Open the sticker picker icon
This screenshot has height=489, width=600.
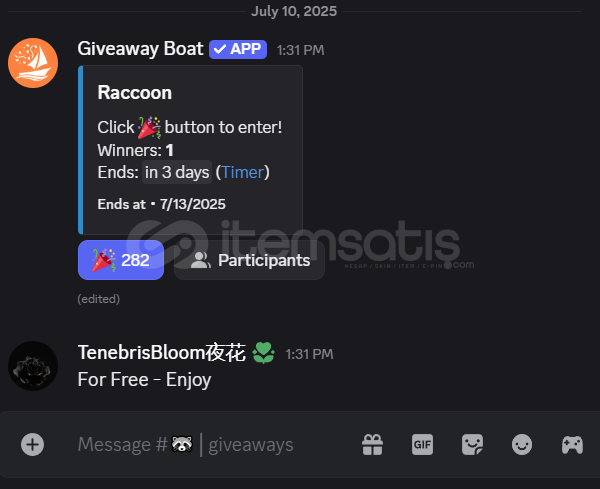[x=472, y=445]
